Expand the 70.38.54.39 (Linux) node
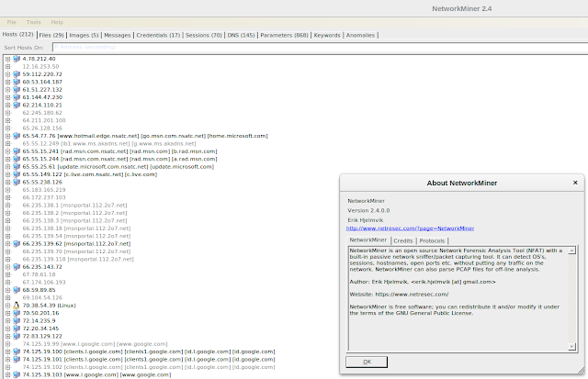 pos(8,306)
